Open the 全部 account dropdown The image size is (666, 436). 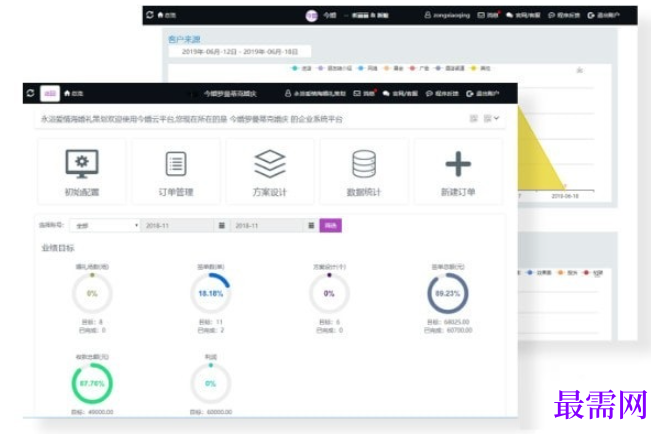click(105, 226)
